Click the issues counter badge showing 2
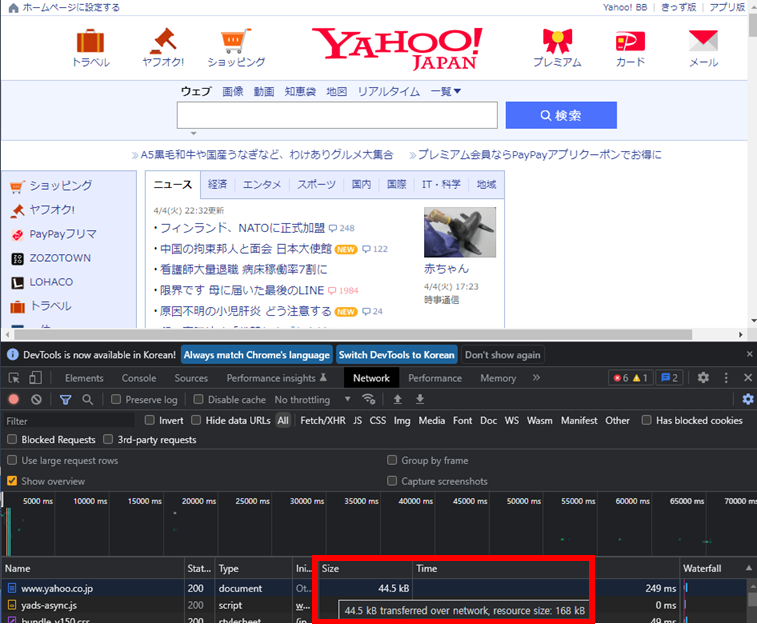 point(669,378)
